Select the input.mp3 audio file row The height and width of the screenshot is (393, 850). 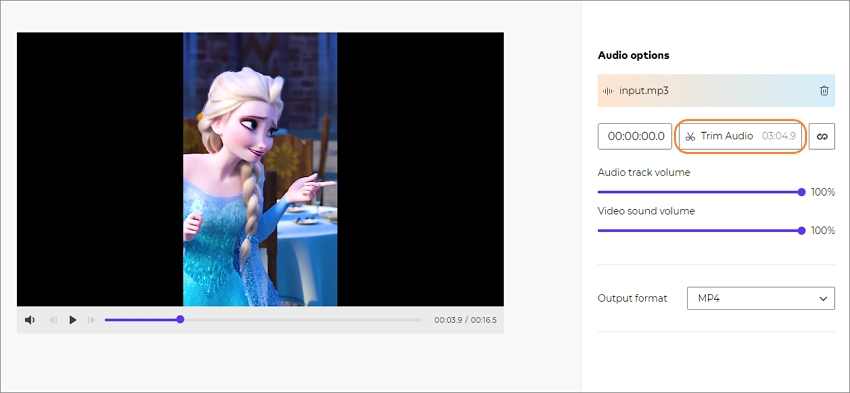click(x=716, y=91)
